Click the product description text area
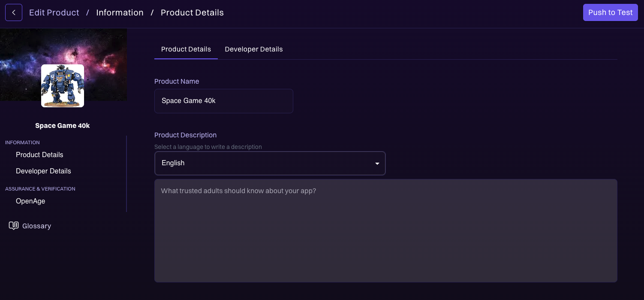Image resolution: width=644 pixels, height=300 pixels. pyautogui.click(x=385, y=230)
